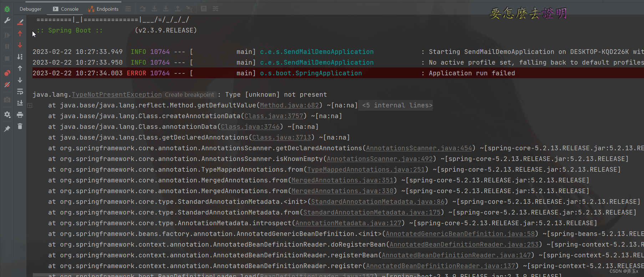The height and width of the screenshot is (277, 644).
Task: Click the camera thread dump icon
Action: (7, 100)
